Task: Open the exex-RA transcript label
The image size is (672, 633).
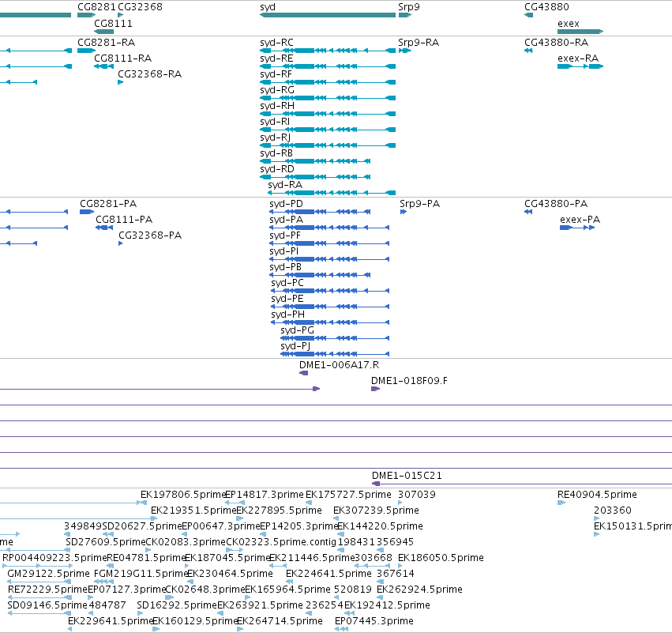Action: click(x=578, y=58)
